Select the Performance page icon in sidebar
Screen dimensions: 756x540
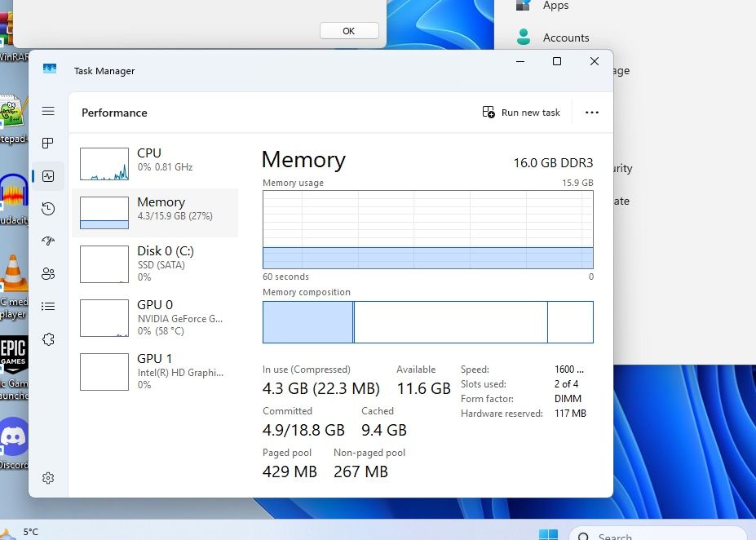48,176
